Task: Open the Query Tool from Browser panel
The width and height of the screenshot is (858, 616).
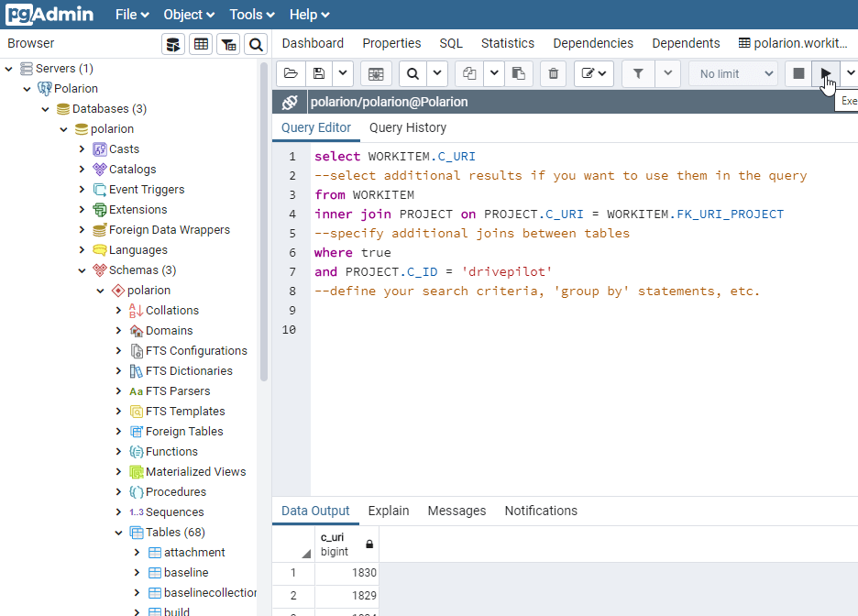Action: [x=172, y=44]
